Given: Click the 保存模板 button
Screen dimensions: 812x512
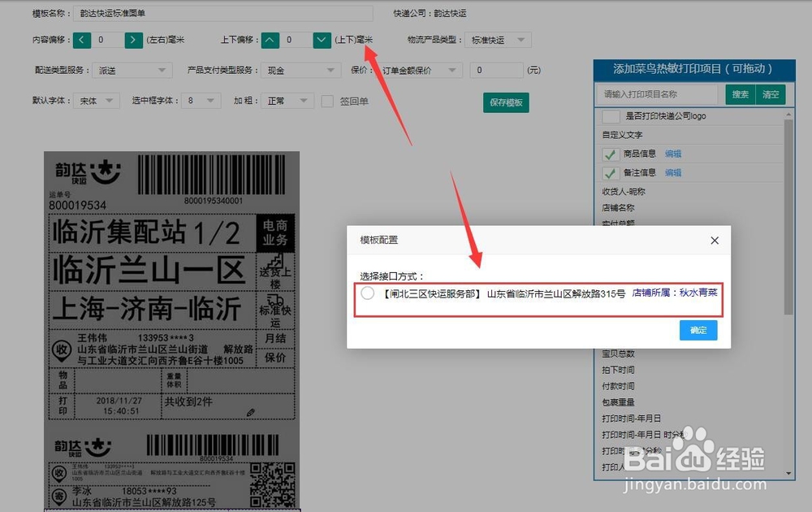Looking at the screenshot, I should (x=506, y=102).
